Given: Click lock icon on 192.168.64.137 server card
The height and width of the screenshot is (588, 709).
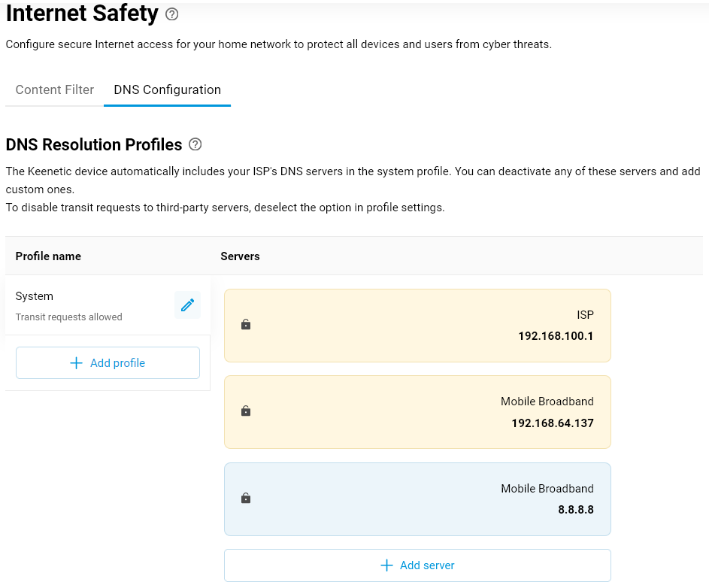Looking at the screenshot, I should pyautogui.click(x=245, y=411).
